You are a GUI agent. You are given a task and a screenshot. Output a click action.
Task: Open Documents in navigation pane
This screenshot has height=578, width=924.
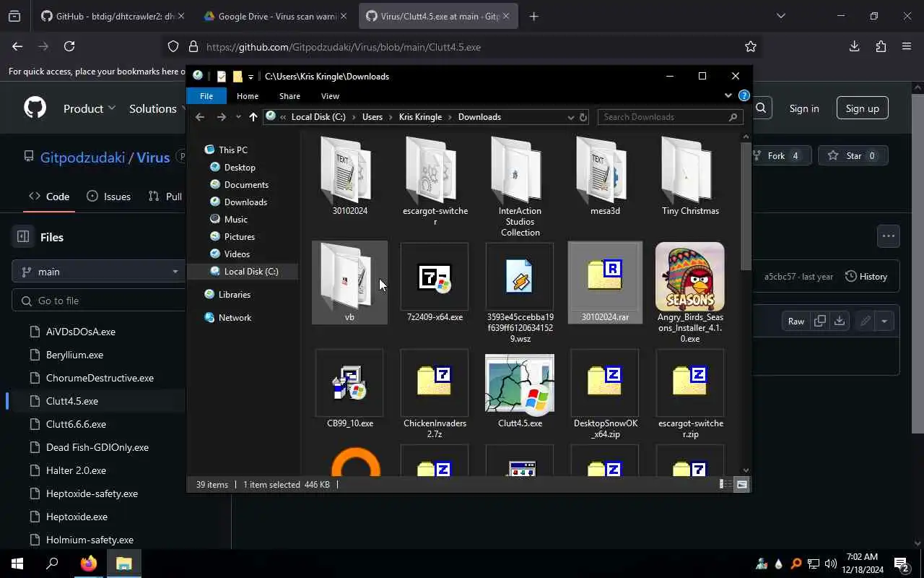point(246,184)
